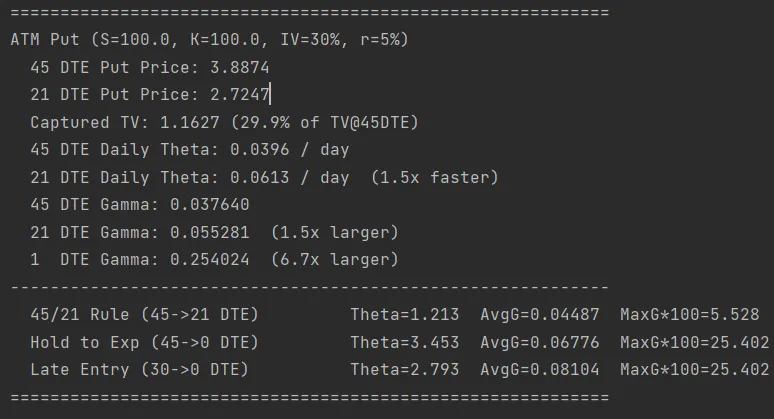
Task: Click the 1.5x faster annotation
Action: point(434,177)
